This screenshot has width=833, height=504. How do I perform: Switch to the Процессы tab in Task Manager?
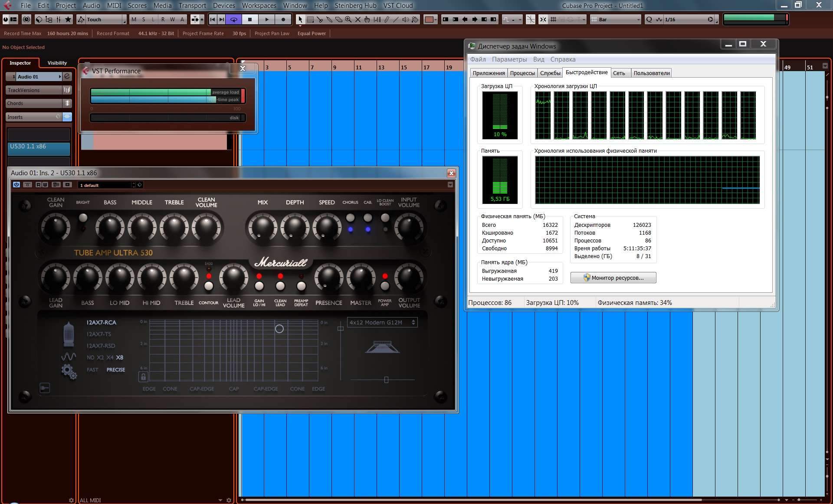(522, 73)
